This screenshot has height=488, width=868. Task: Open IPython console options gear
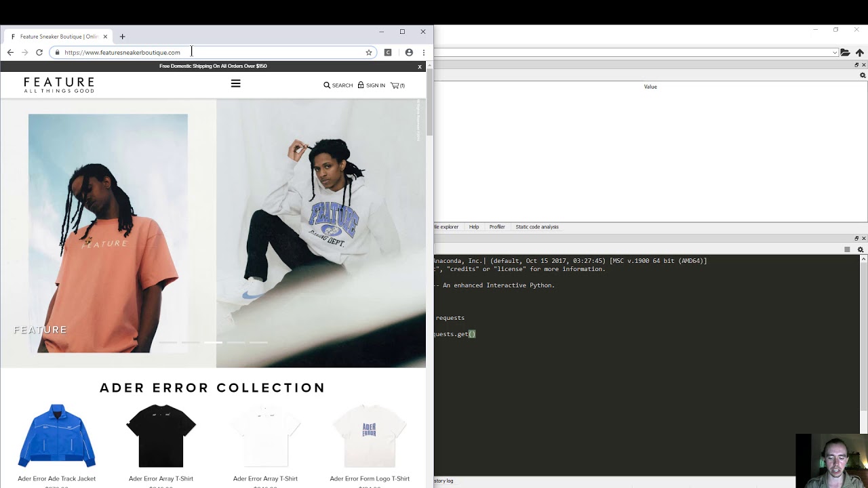pyautogui.click(x=861, y=249)
